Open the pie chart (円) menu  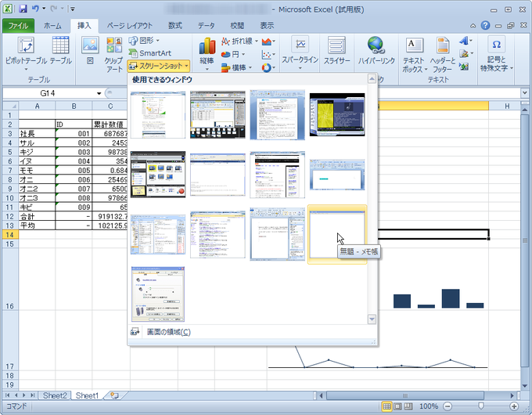coord(233,54)
